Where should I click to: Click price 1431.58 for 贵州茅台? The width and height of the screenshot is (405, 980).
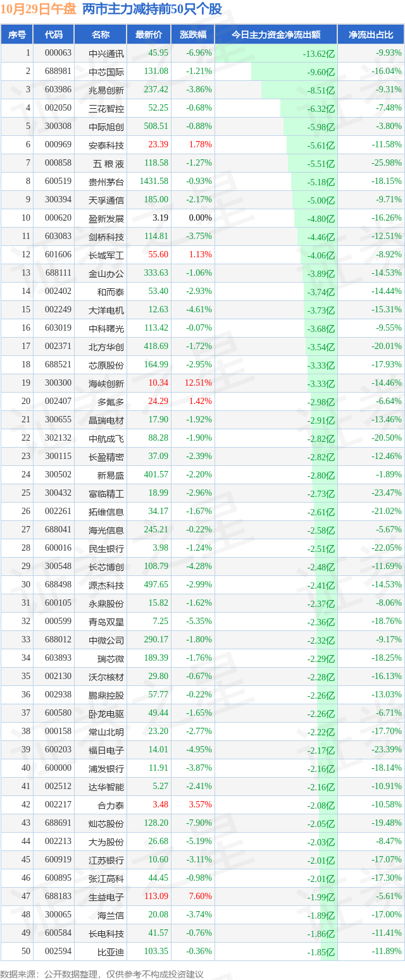point(154,181)
